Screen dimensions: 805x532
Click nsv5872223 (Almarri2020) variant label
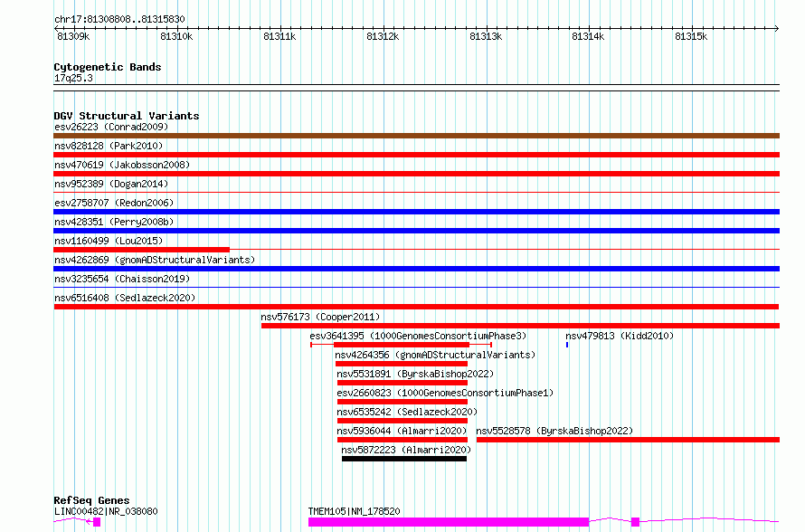[406, 450]
